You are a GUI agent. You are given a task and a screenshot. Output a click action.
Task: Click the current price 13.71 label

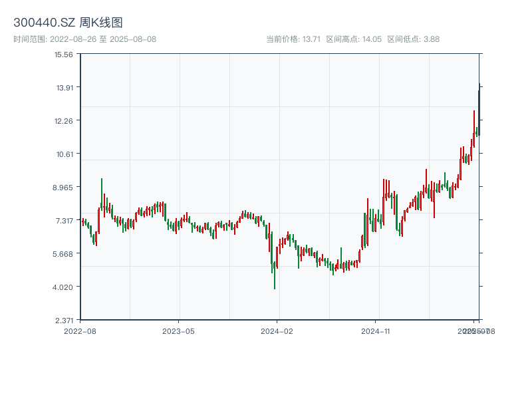(x=293, y=39)
